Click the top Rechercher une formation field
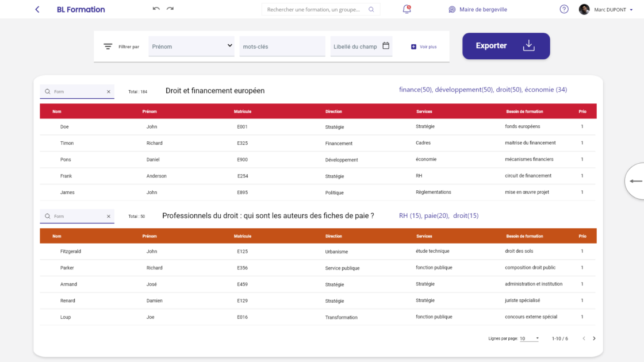Image resolution: width=644 pixels, height=362 pixels. coord(321,9)
